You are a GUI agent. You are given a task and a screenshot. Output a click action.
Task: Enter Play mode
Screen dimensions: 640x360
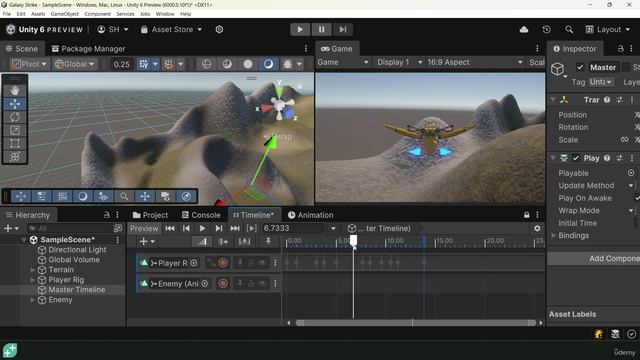300,29
